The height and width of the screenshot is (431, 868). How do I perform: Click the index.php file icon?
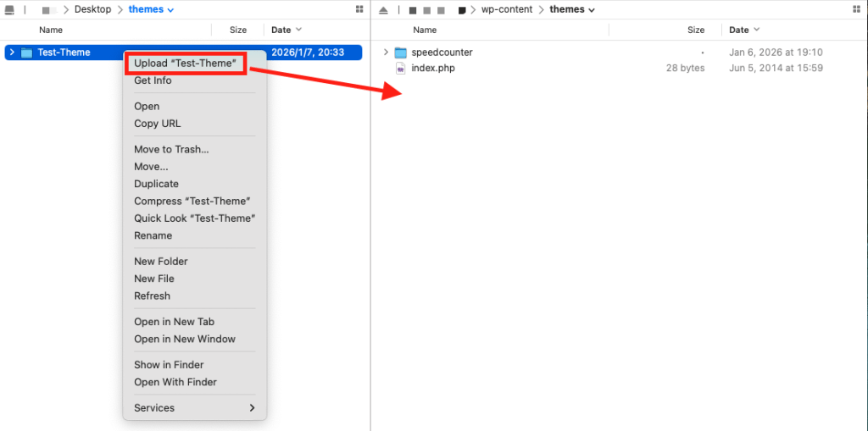click(x=401, y=68)
